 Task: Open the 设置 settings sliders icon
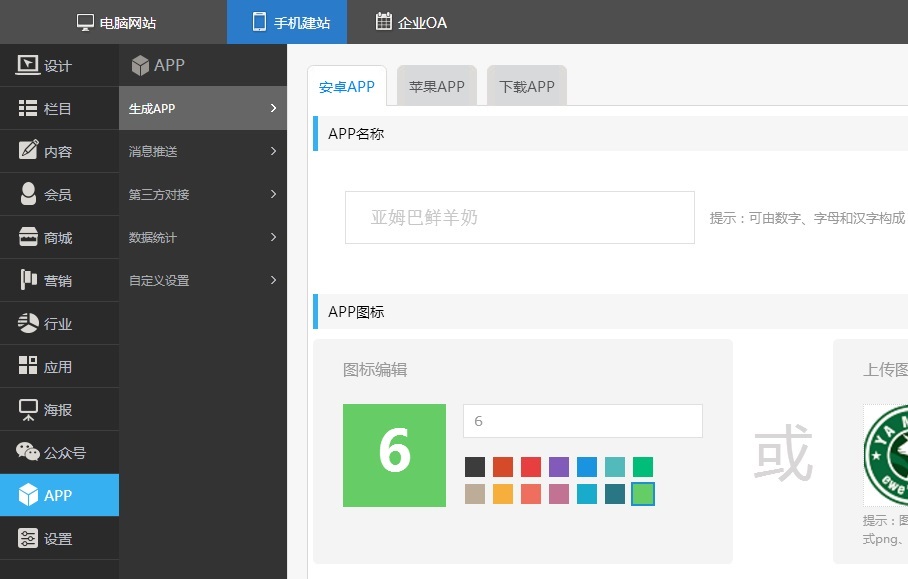[x=28, y=538]
